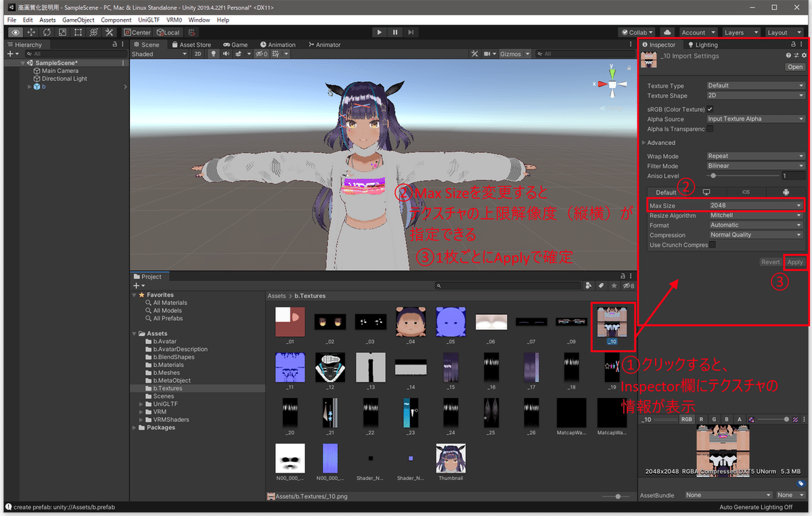Open Max Size dropdown
812x516 pixels.
(x=757, y=205)
